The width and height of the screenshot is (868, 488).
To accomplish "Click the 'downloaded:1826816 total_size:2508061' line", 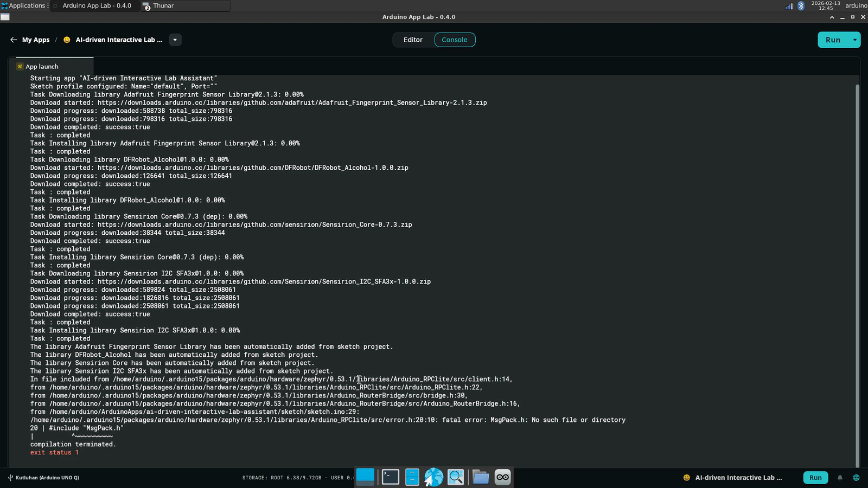I will 135,298.
